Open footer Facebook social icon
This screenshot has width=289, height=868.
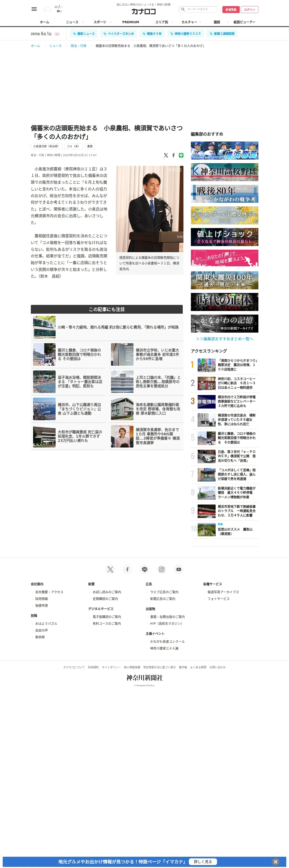[128, 569]
